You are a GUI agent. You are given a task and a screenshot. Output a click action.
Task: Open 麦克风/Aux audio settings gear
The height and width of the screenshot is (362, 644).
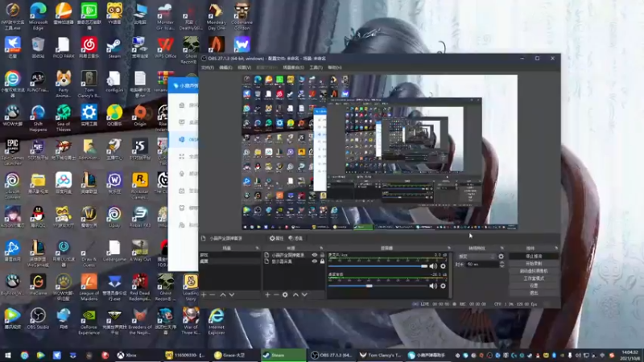coord(443,266)
